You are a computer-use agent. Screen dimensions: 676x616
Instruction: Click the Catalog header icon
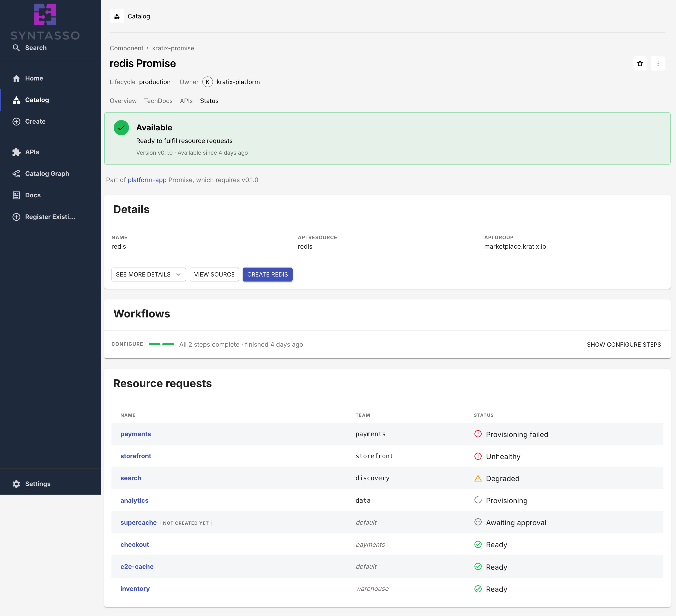tap(117, 16)
